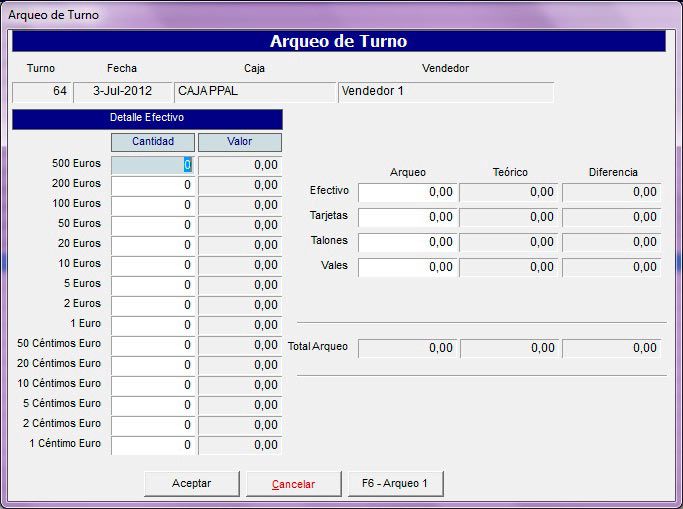Image resolution: width=683 pixels, height=509 pixels.
Task: Click the Efectivo row label
Action: coord(329,190)
